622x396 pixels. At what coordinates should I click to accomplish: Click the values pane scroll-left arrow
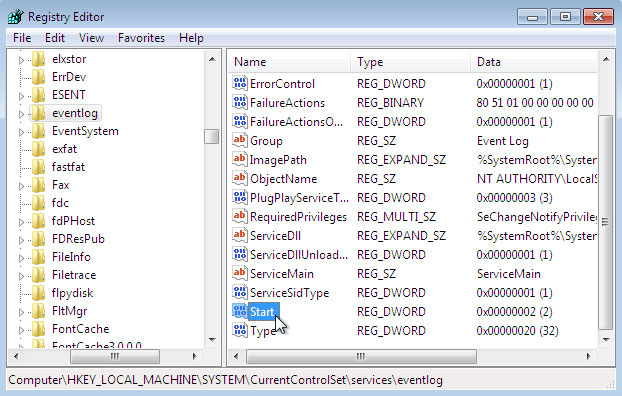tap(236, 356)
